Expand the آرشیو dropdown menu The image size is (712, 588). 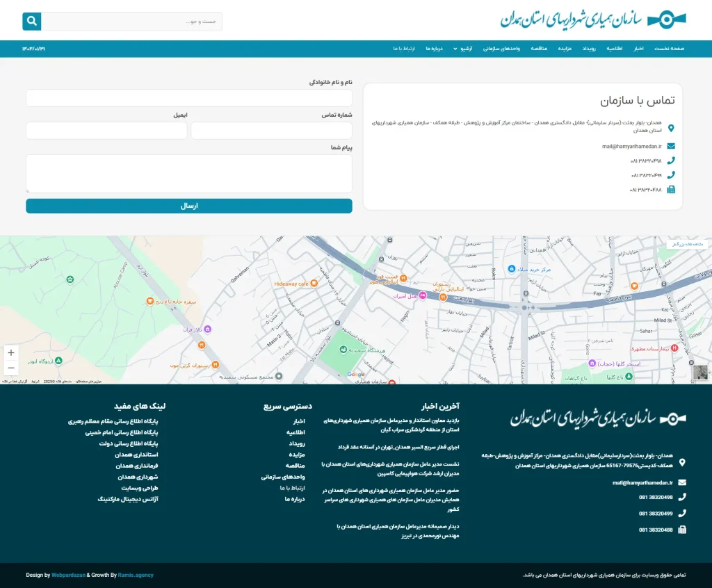[x=460, y=49]
